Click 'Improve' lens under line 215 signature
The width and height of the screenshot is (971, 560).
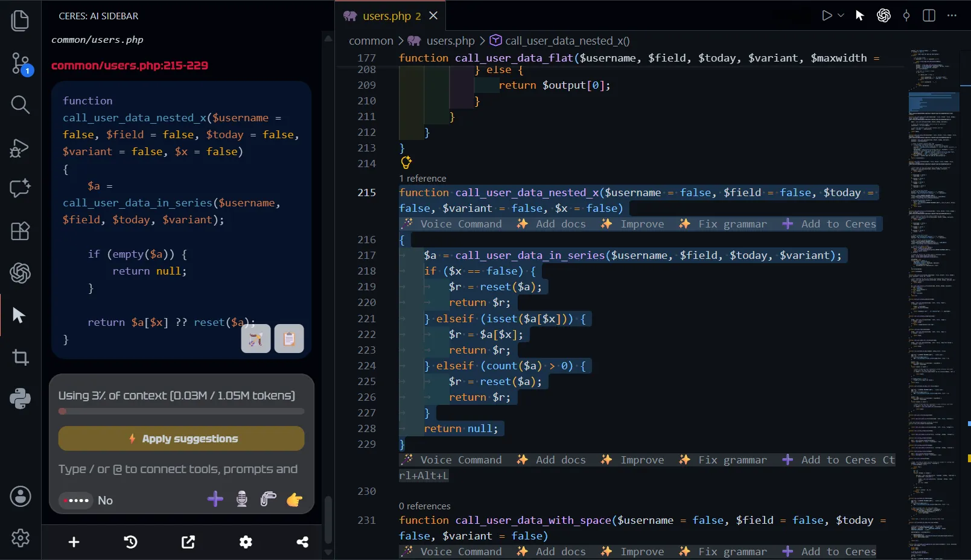(633, 224)
